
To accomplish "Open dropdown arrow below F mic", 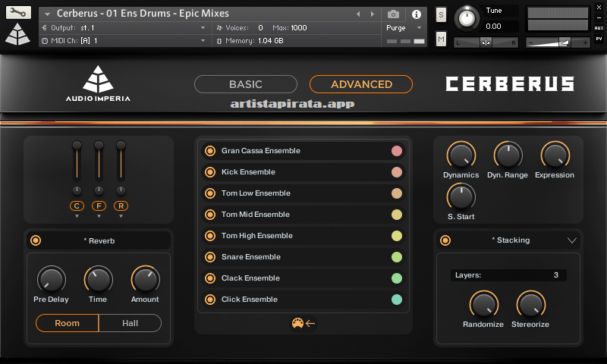I will click(99, 216).
